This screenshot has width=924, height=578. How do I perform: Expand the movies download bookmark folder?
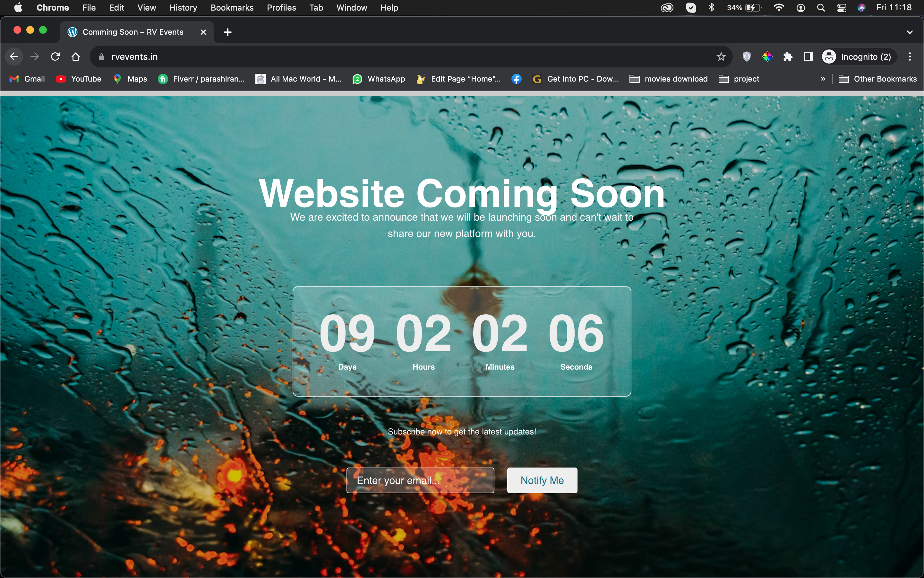(669, 79)
